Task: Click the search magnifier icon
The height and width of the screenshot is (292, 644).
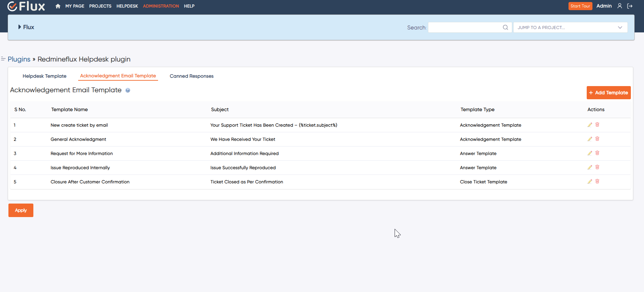Action: pos(505,27)
